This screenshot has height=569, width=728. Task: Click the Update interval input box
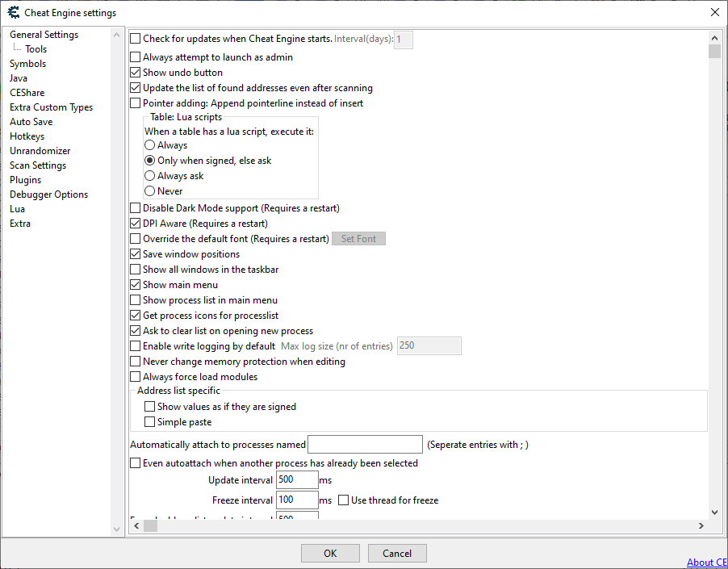click(x=296, y=480)
